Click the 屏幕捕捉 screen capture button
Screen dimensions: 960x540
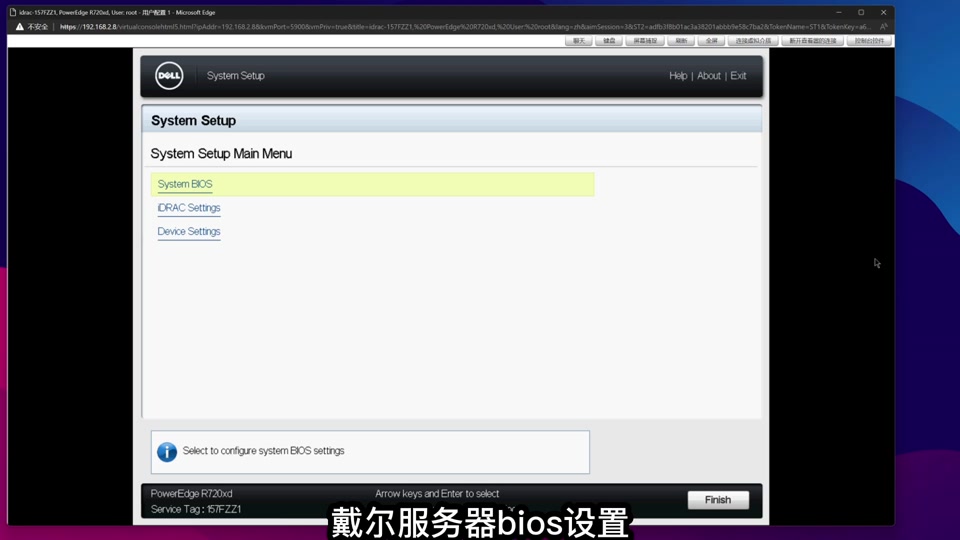pyautogui.click(x=645, y=41)
